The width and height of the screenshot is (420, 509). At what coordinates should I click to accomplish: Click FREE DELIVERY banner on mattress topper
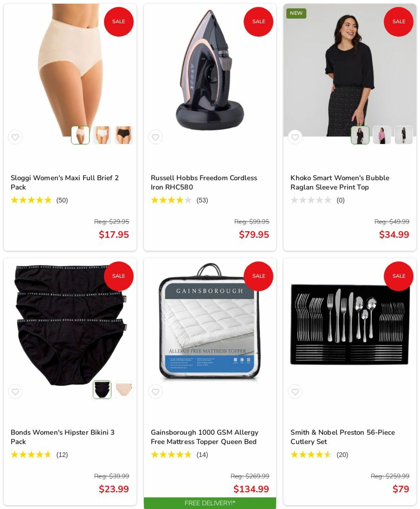click(x=210, y=503)
